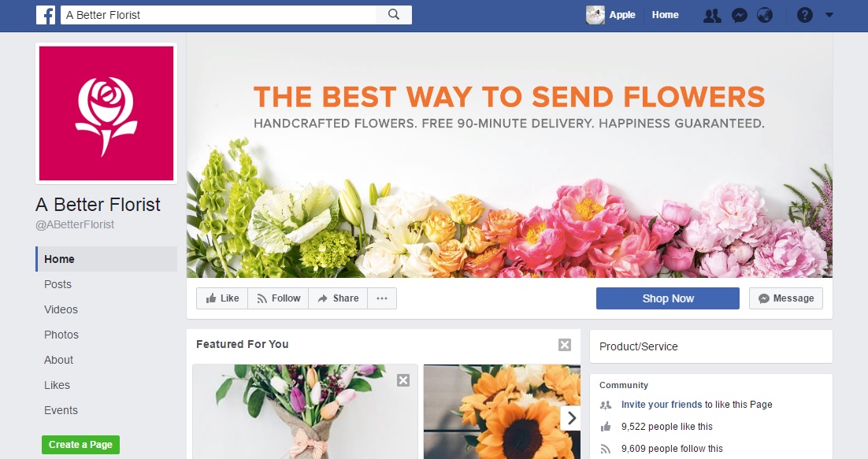Dismiss the tulip bouquet featured card
This screenshot has width=868, height=459.
tap(403, 380)
